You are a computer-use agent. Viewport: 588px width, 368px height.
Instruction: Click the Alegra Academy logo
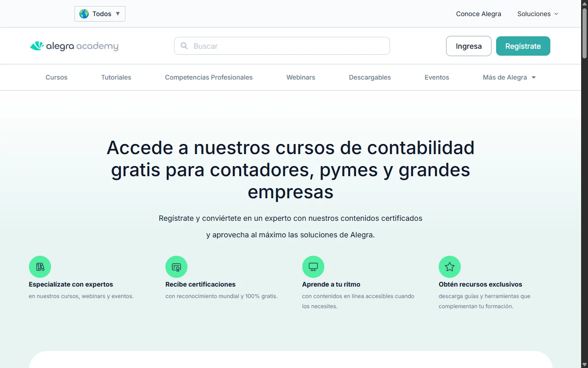point(74,46)
